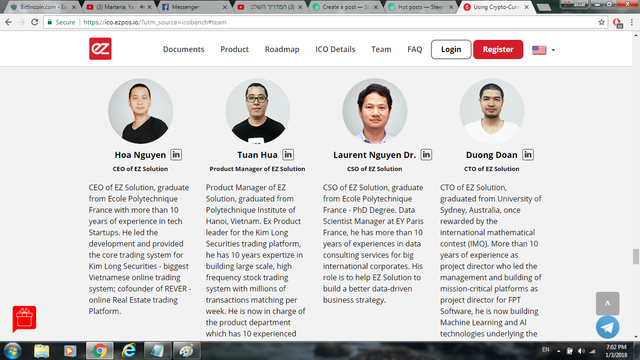Click the taskbar clock showing 7:02 PM
Viewport: 640px width, 360px height.
pyautogui.click(x=616, y=351)
